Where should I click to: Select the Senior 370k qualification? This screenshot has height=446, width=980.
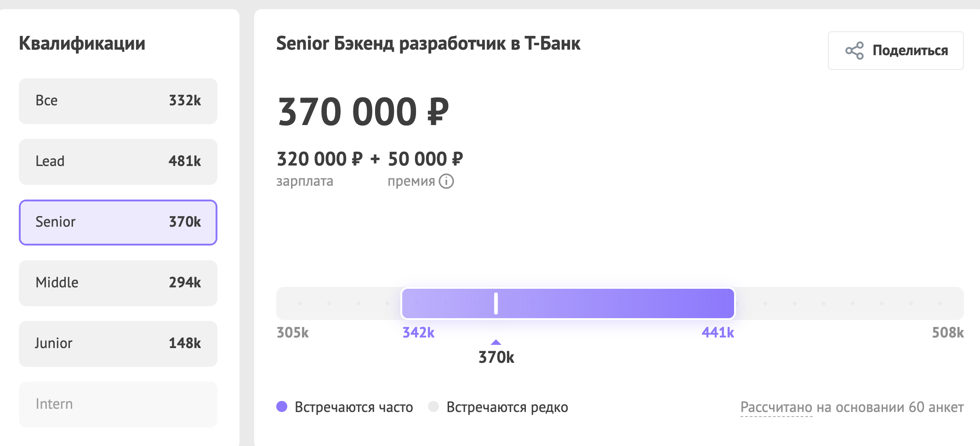118,222
